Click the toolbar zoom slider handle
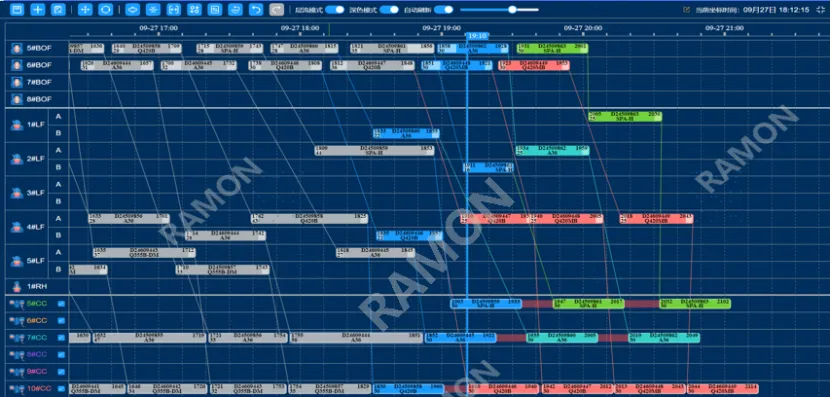Screen dimensions: 831x398 [x=512, y=10]
